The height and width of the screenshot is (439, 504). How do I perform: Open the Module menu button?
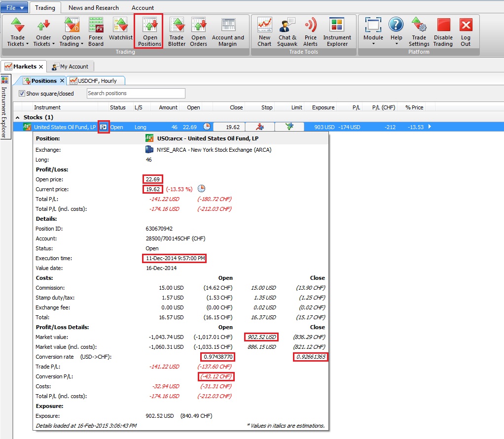(373, 31)
